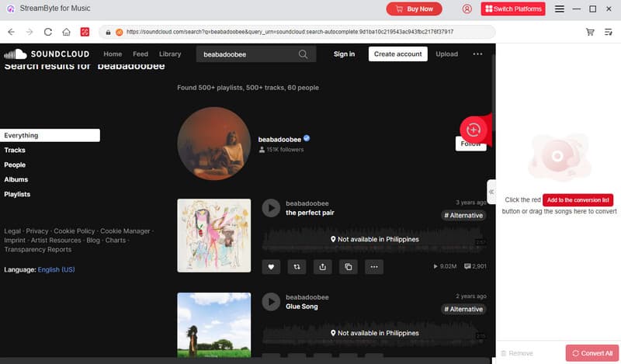Select the Playlists filter
Screen dimensions: 621x364
click(17, 194)
